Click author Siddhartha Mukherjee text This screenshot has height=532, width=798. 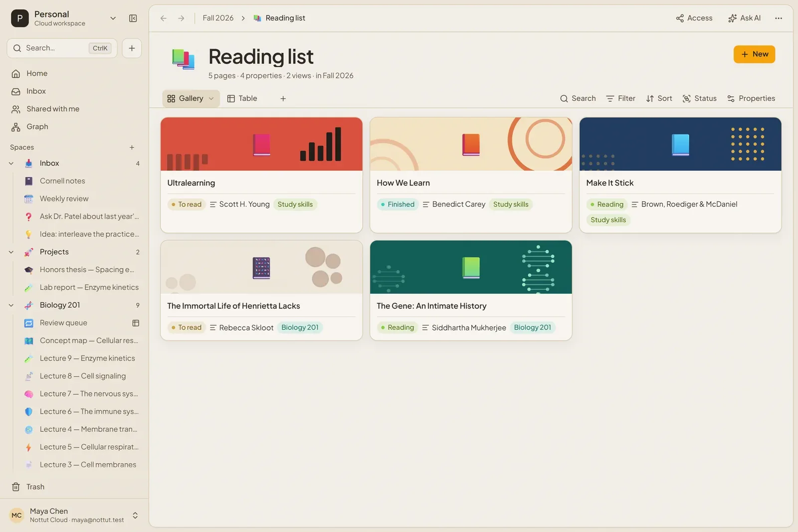(x=469, y=328)
